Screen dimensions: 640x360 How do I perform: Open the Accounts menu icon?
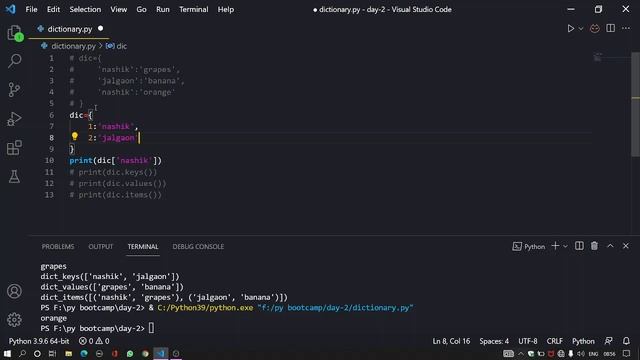coord(14,291)
